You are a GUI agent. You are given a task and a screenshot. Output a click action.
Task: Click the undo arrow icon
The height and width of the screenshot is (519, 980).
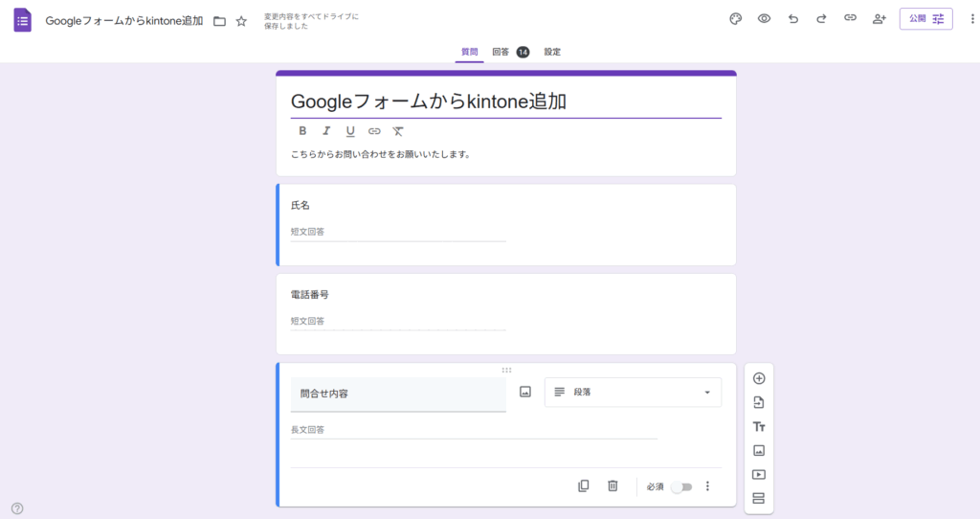tap(793, 19)
